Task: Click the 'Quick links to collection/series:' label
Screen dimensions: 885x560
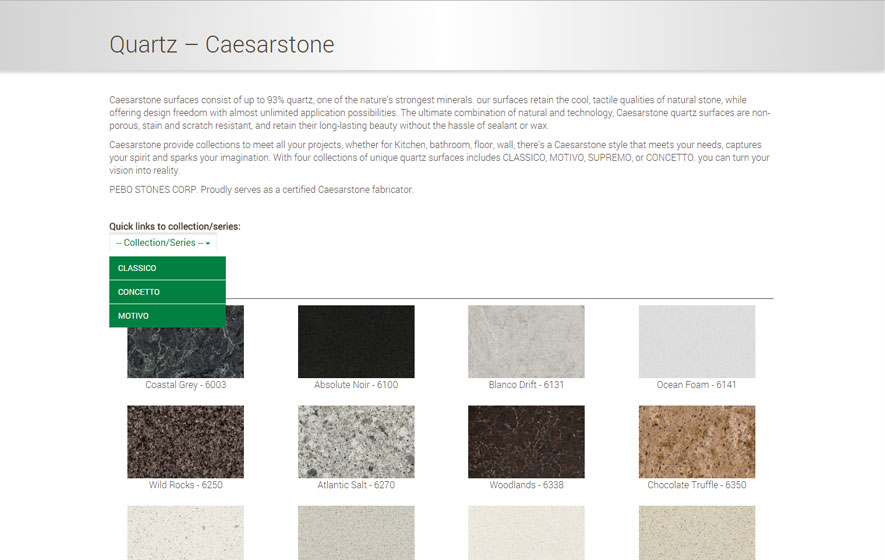Action: [175, 226]
